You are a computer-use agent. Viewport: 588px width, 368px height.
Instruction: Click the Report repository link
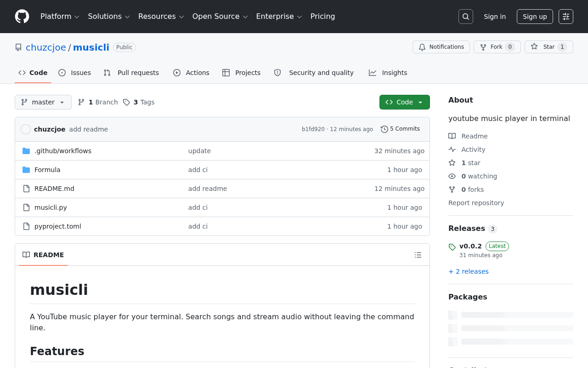[476, 203]
